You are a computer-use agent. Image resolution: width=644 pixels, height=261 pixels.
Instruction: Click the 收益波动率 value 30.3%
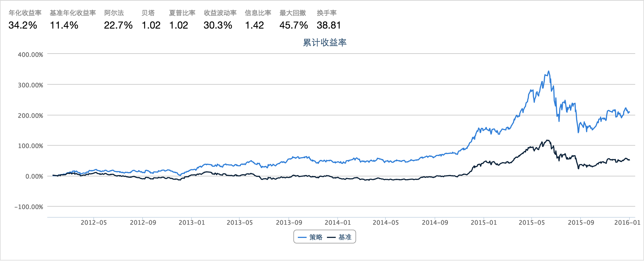coord(218,25)
